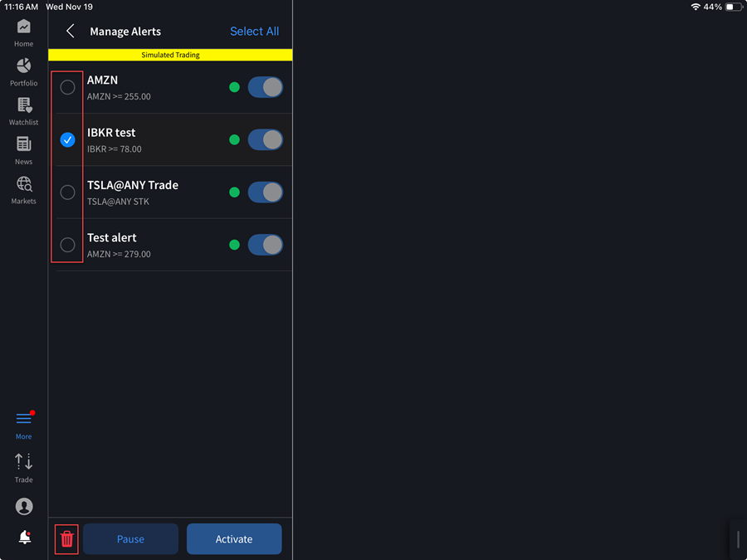Viewport: 747px width, 560px height.
Task: Deselect the IBKR test alert
Action: 67,139
